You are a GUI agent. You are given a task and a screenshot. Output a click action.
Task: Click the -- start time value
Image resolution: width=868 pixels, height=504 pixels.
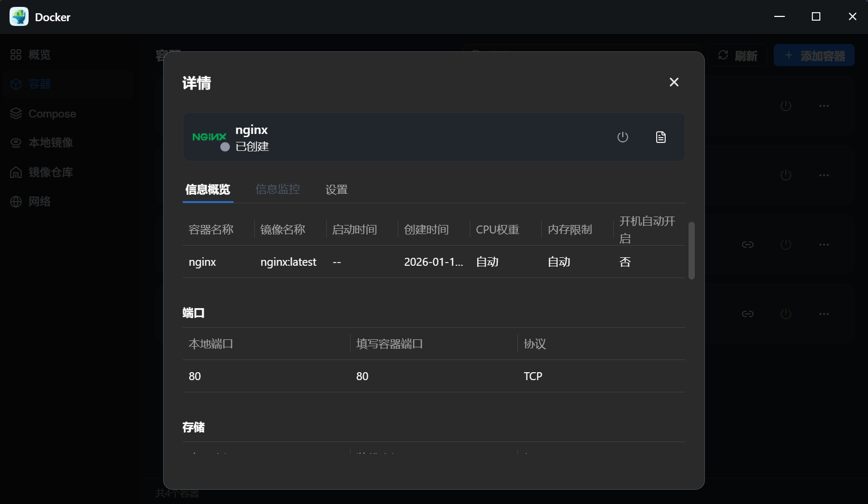pyautogui.click(x=337, y=262)
